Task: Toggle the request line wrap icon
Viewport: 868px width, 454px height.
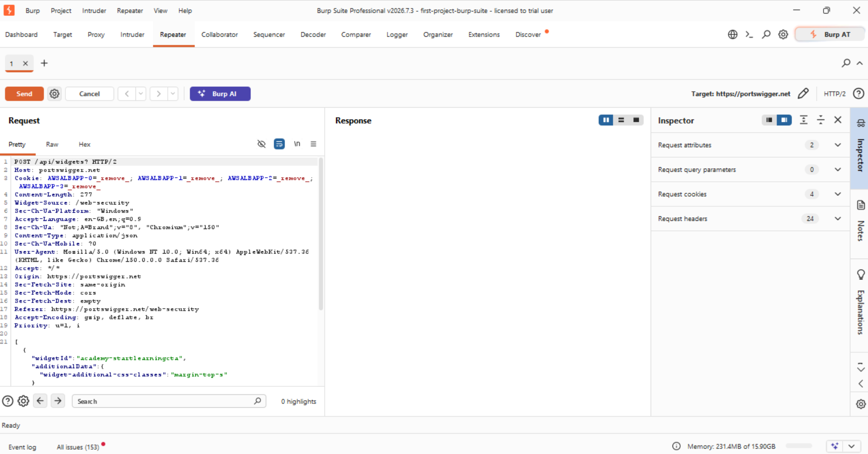Action: [x=279, y=144]
